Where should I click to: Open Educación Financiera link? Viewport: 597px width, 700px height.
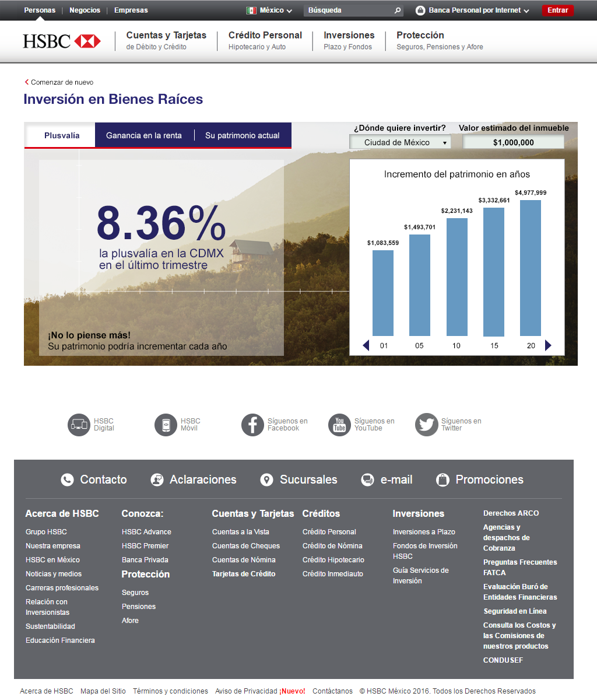(x=60, y=640)
